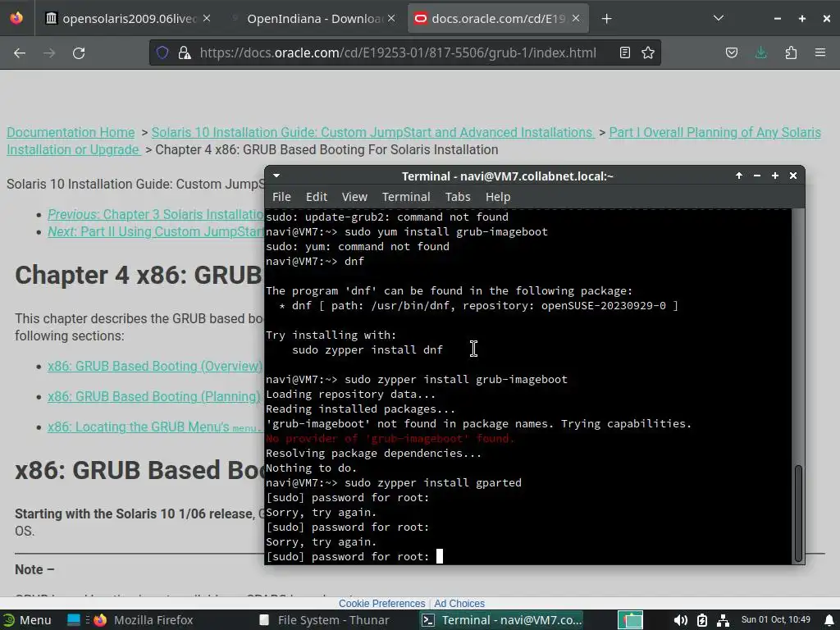Open Solaris 10 Installation Guide breadcrumb link
This screenshot has height=630, width=840.
(373, 132)
